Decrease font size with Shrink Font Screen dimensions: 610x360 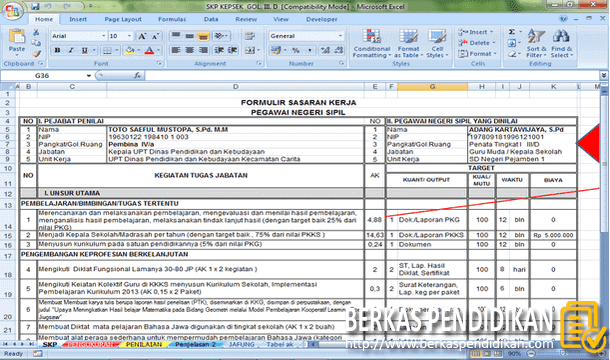pos(155,36)
